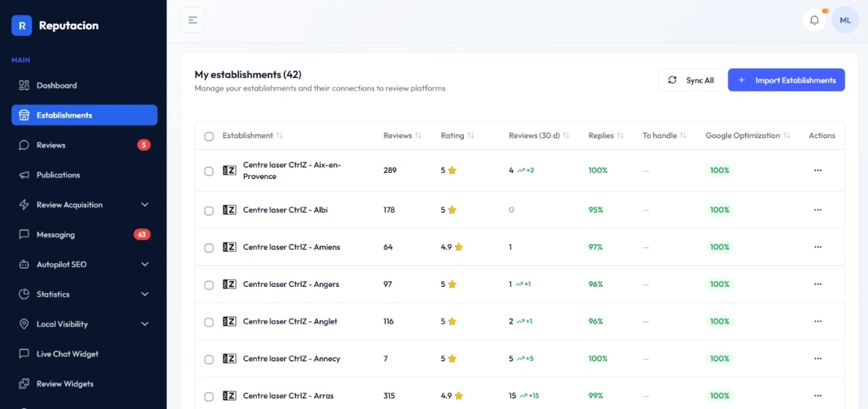Click Google Optimization 100% badge for Albi

coord(719,210)
